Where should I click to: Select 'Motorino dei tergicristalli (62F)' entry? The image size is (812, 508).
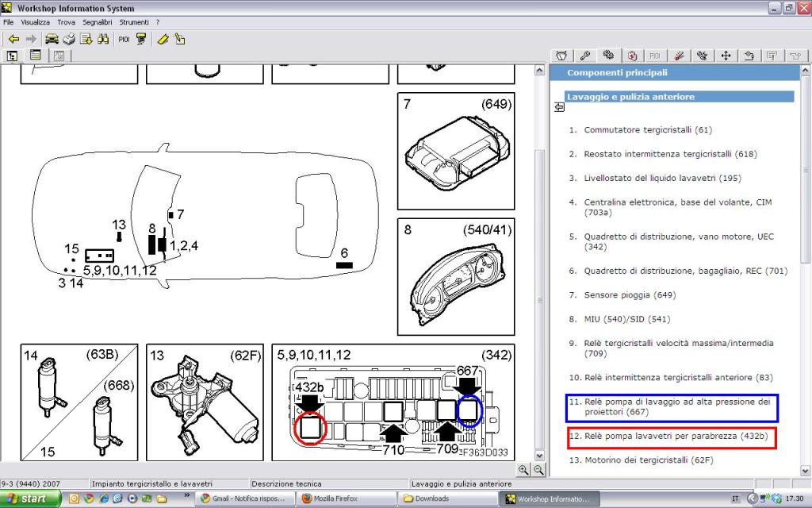pos(649,460)
